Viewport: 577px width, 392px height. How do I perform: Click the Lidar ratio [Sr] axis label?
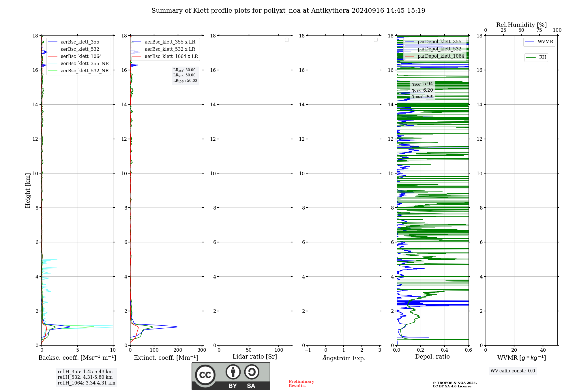tap(255, 357)
